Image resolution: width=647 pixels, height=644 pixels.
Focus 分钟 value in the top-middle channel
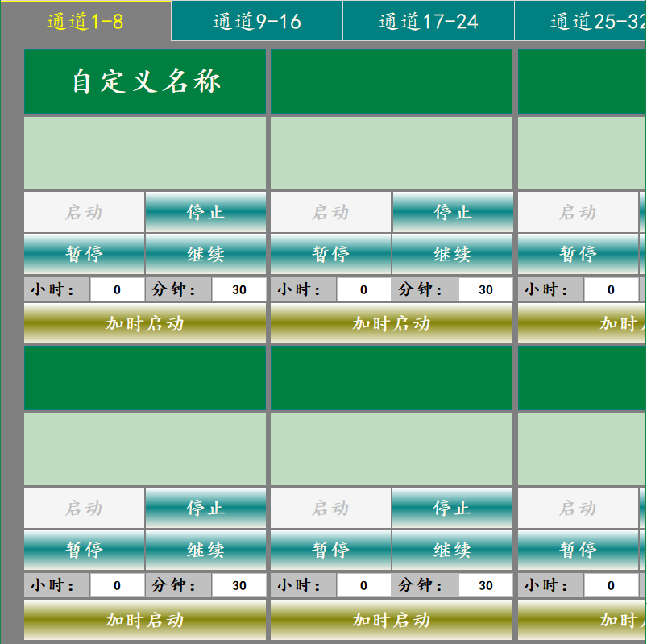486,289
